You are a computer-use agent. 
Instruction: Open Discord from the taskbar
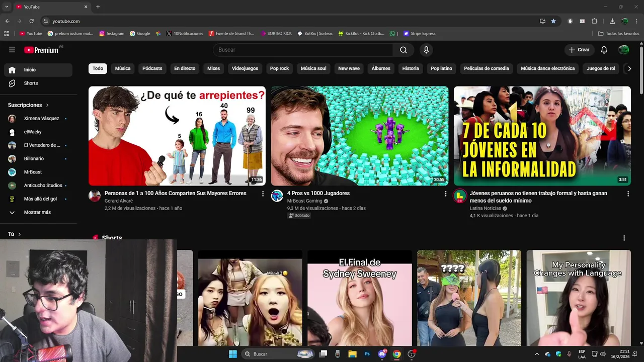point(382,354)
